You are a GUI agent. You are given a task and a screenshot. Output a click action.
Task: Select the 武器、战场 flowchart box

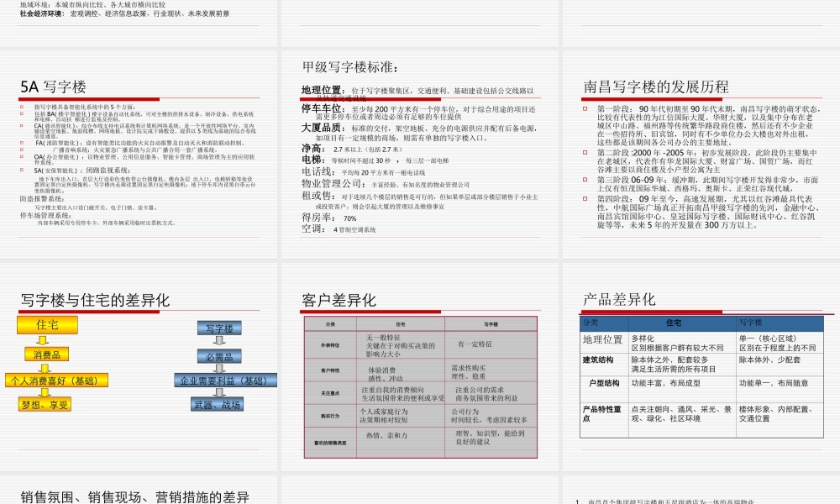point(217,404)
